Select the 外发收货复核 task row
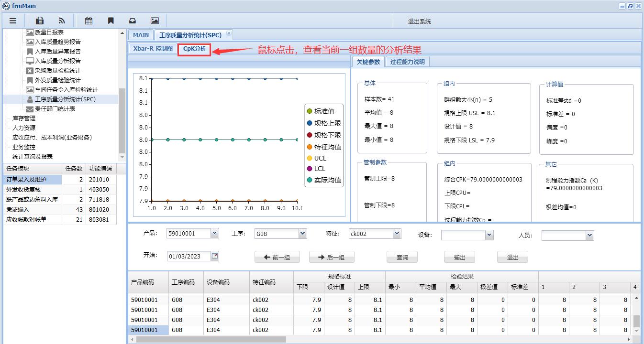The height and width of the screenshot is (344, 644). 60,190
